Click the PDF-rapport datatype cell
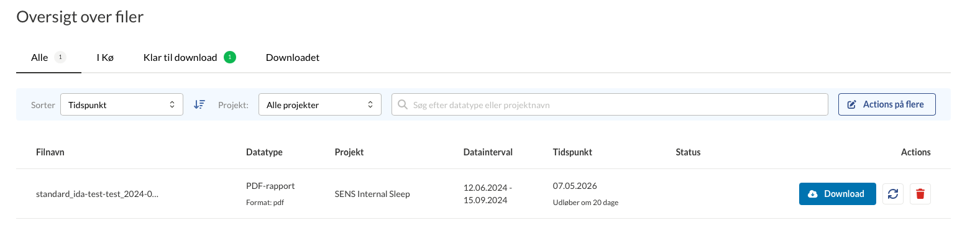The width and height of the screenshot is (980, 238). pyautogui.click(x=270, y=186)
